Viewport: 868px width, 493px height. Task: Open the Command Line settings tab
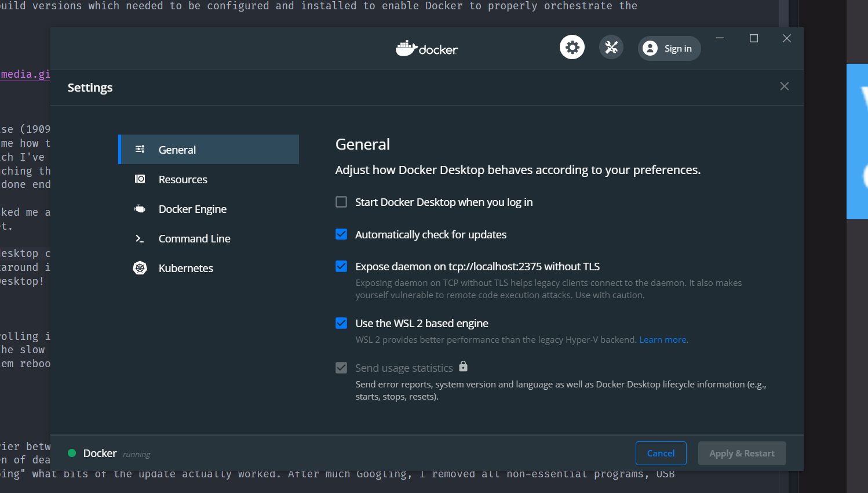[209, 238]
